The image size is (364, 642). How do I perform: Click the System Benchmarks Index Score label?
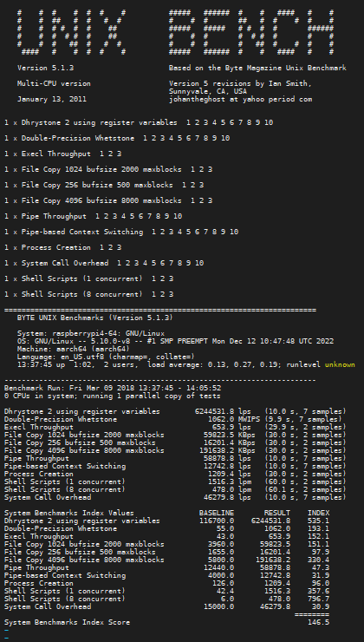[x=67, y=622]
